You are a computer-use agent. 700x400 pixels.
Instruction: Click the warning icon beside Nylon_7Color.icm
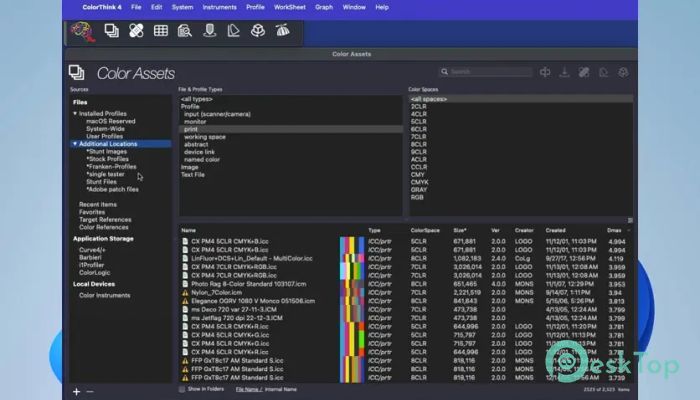click(x=185, y=293)
